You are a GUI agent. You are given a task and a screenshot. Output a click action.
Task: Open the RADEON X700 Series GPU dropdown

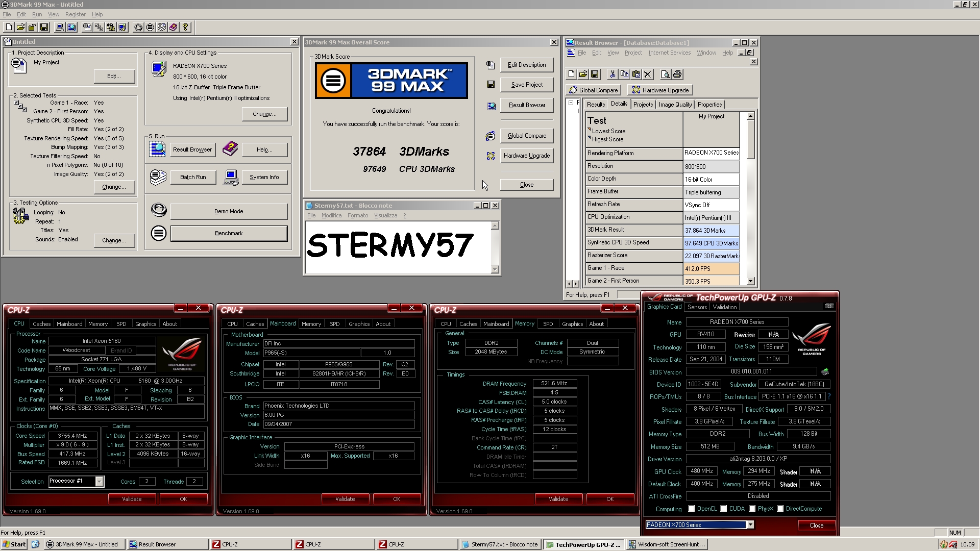pyautogui.click(x=750, y=525)
